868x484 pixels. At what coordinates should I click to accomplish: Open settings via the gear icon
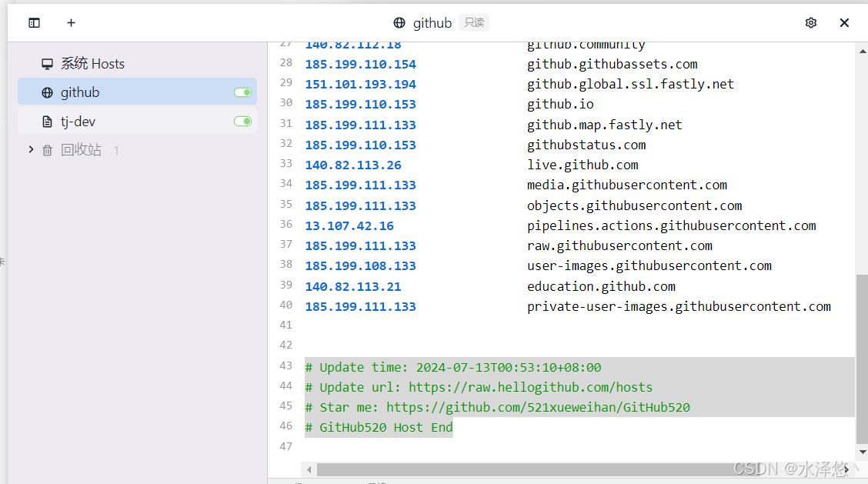click(810, 22)
